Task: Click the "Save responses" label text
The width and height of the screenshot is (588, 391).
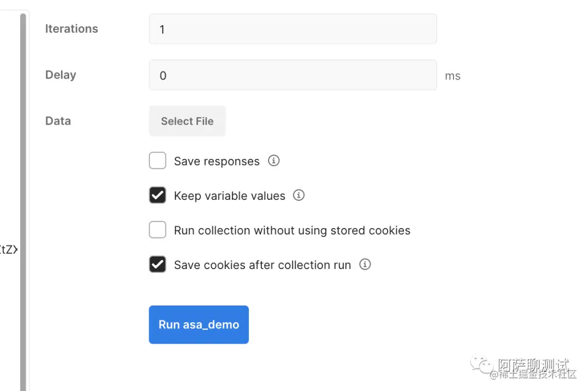Action: pos(217,162)
